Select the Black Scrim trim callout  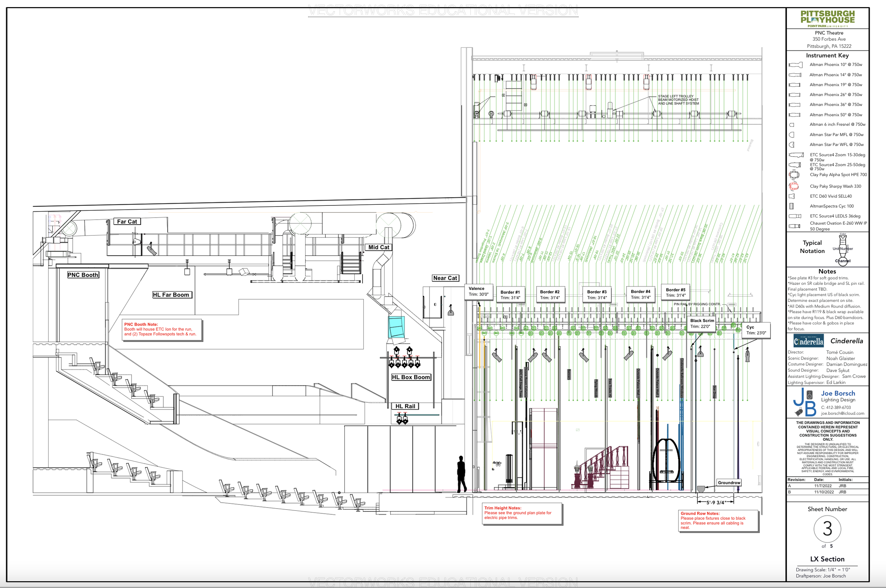[x=702, y=323]
